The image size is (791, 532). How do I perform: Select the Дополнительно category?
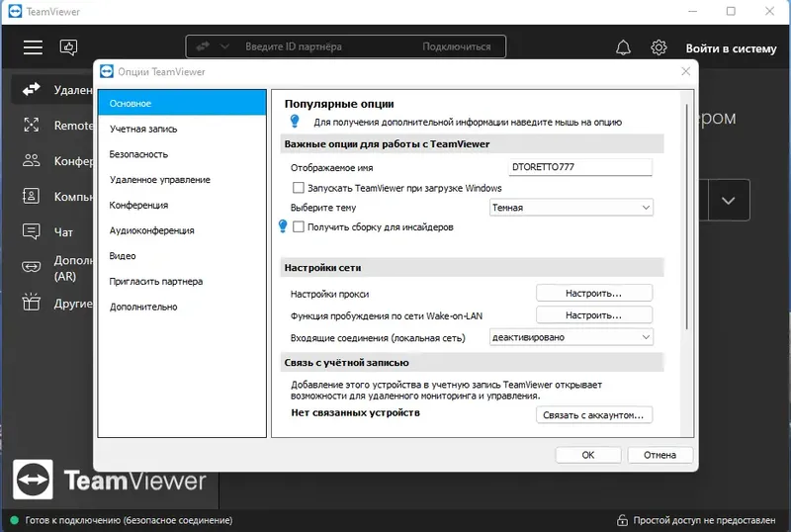pos(182,307)
